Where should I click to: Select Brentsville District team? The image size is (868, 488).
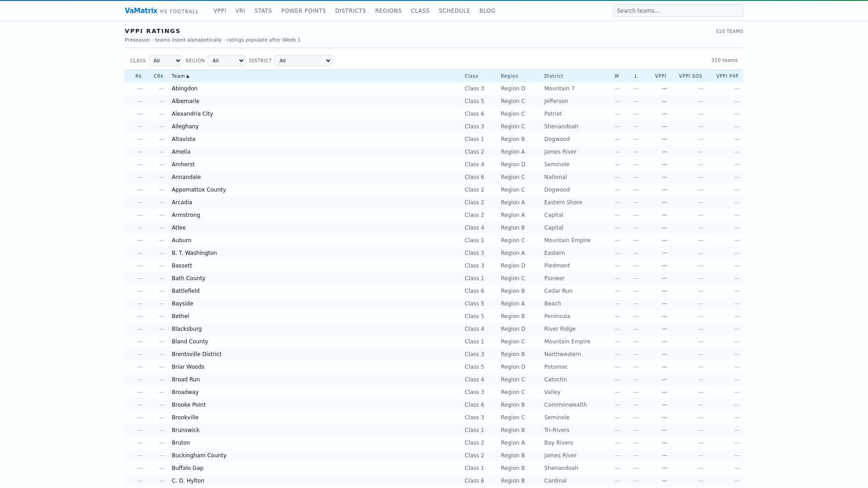(x=196, y=354)
